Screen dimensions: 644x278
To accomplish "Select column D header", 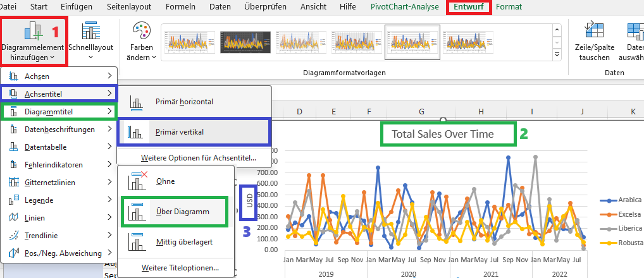I will (x=299, y=111).
